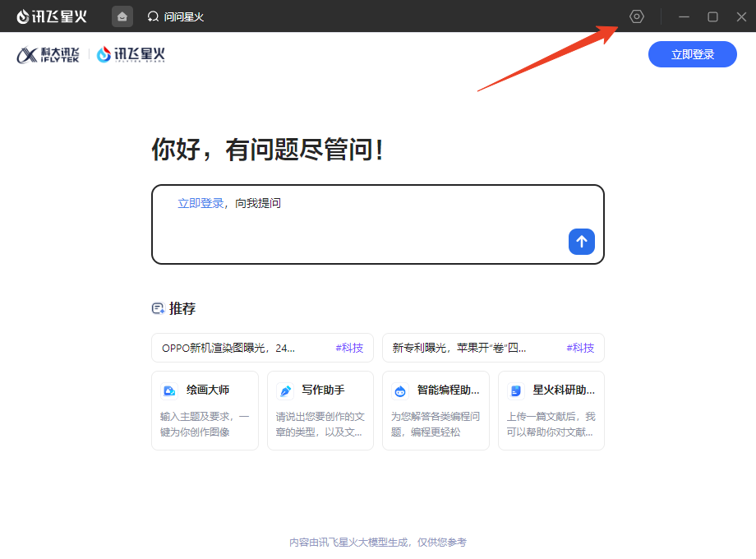Click the 科大讯飞 iFLYTEK logo
The image size is (756, 559).
coord(48,54)
